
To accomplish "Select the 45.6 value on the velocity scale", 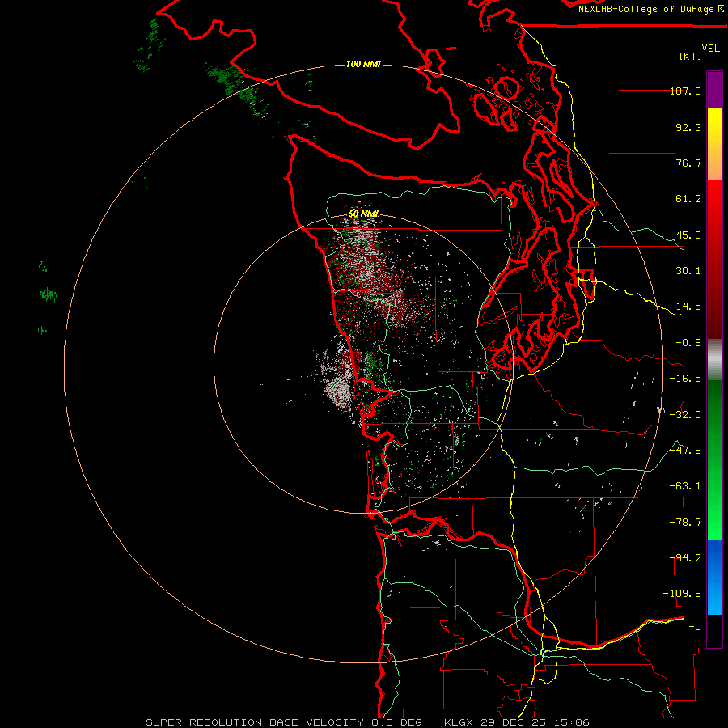I will (x=688, y=235).
